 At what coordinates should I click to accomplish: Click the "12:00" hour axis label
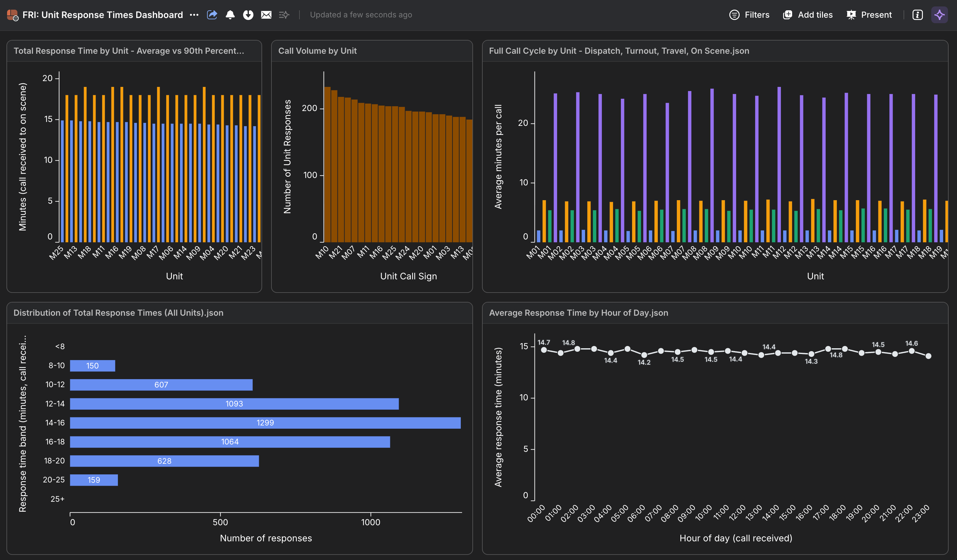tap(737, 513)
